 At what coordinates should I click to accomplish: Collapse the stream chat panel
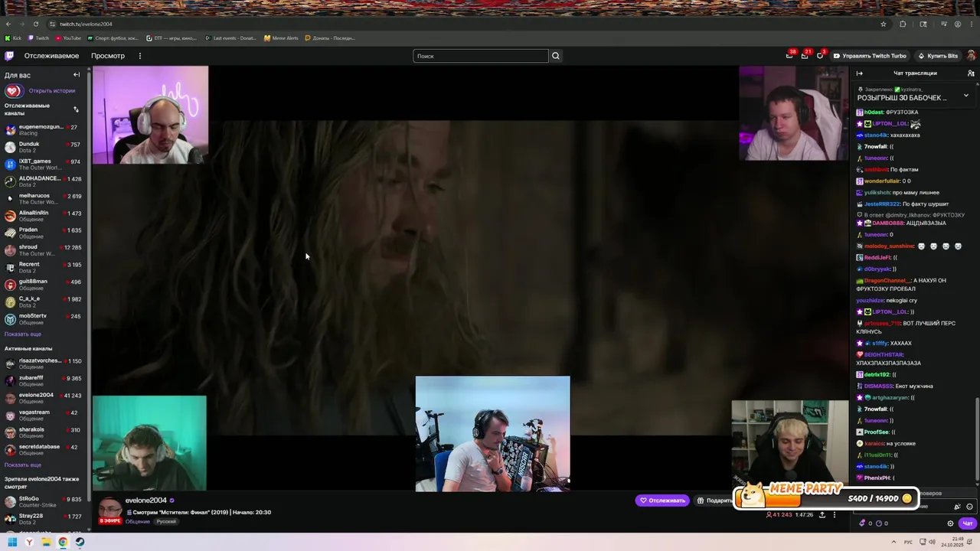(x=859, y=73)
